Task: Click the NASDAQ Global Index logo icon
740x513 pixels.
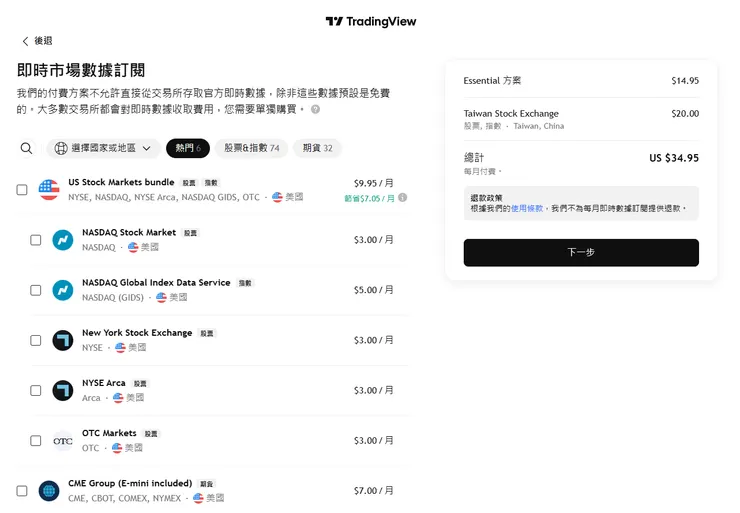Action: [x=63, y=290]
